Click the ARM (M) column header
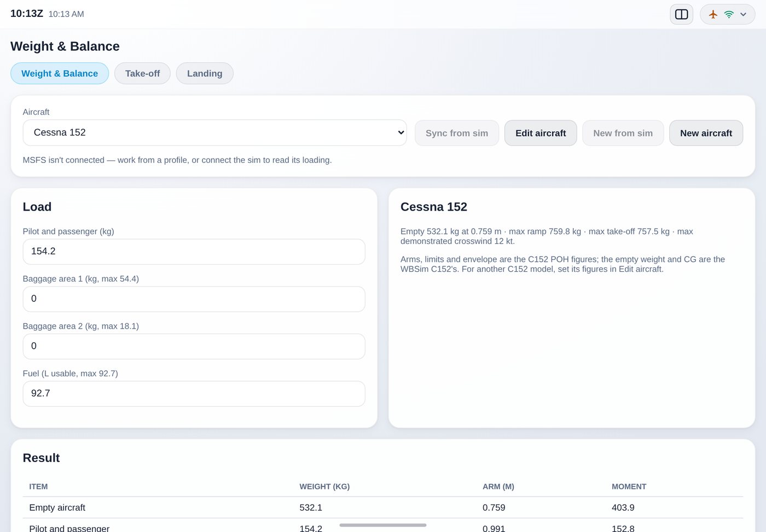The image size is (766, 532). [x=498, y=487]
